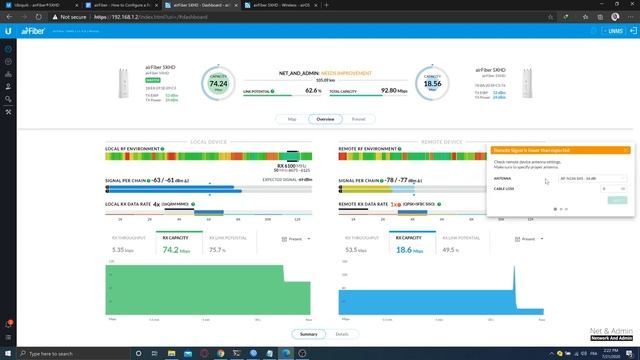Open the Wireless settings sidebar icon
Screen dimensions: 640x360
(x=8, y=62)
